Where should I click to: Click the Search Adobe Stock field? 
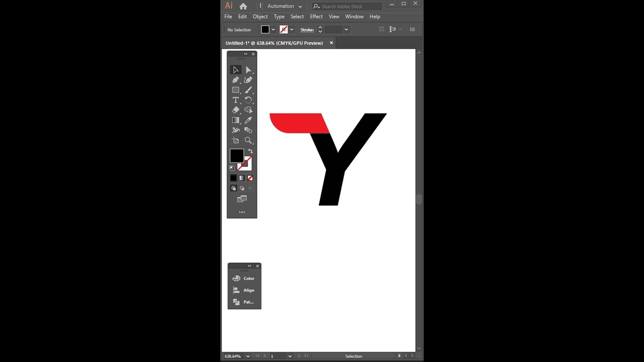[x=347, y=6]
